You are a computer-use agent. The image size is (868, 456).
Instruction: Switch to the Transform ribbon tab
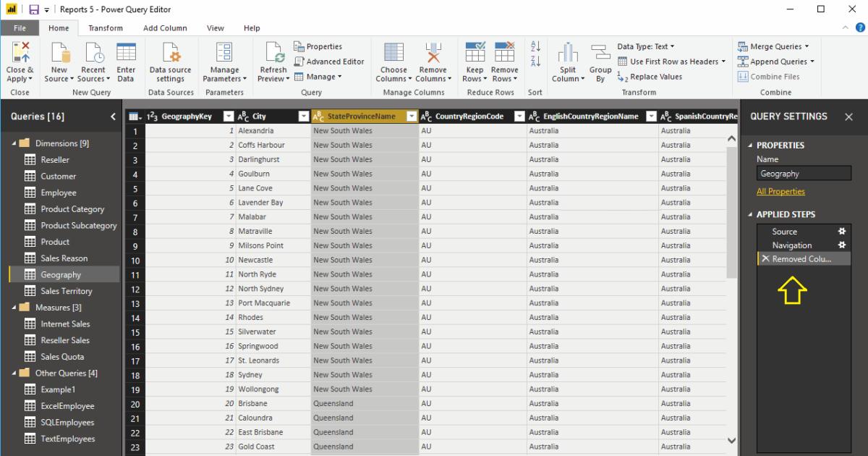pos(106,28)
